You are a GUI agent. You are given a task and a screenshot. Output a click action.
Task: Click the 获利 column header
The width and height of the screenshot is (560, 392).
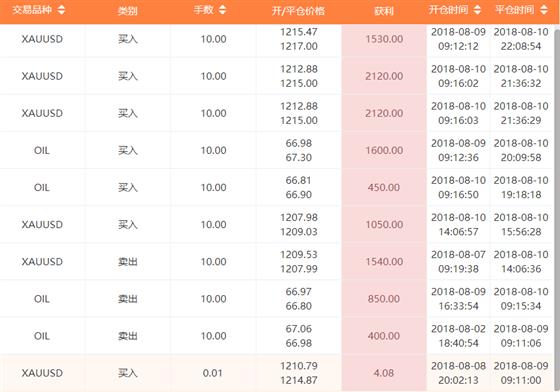[384, 11]
